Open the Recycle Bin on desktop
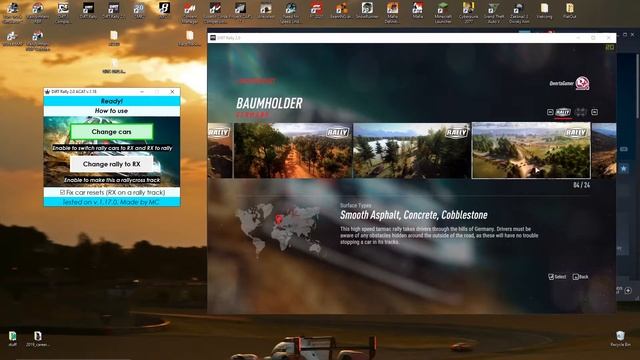Image resolution: width=640 pixels, height=360 pixels. (x=620, y=339)
